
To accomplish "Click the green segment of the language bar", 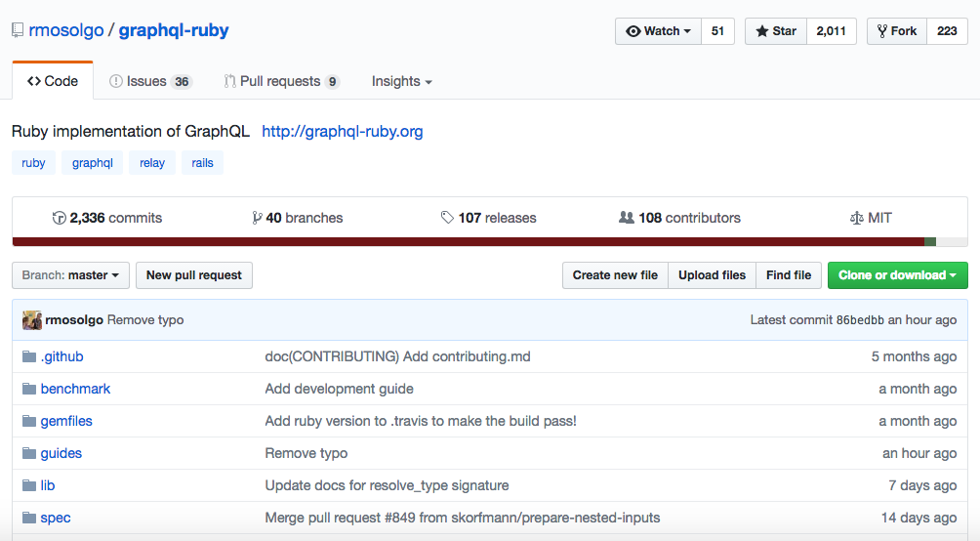I will pos(930,242).
